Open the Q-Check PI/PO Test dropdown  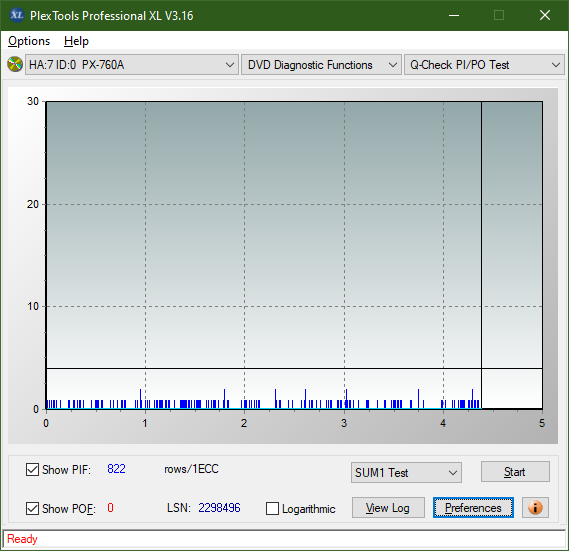tap(484, 65)
